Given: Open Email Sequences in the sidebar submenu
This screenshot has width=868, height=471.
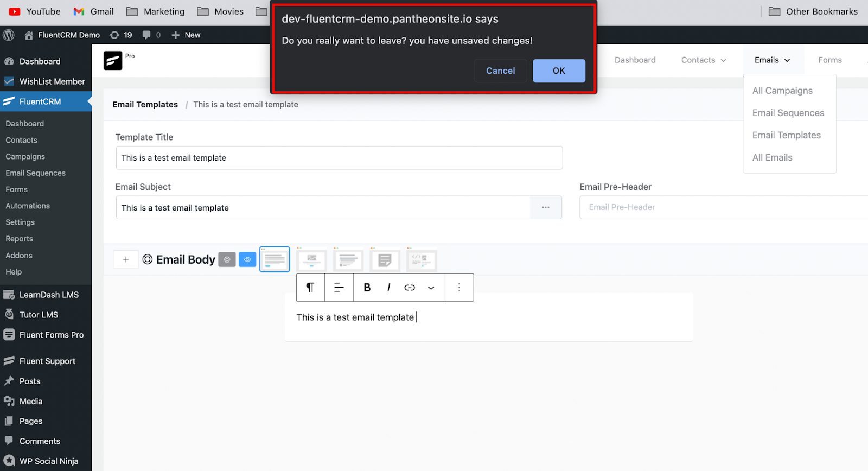Looking at the screenshot, I should click(36, 173).
